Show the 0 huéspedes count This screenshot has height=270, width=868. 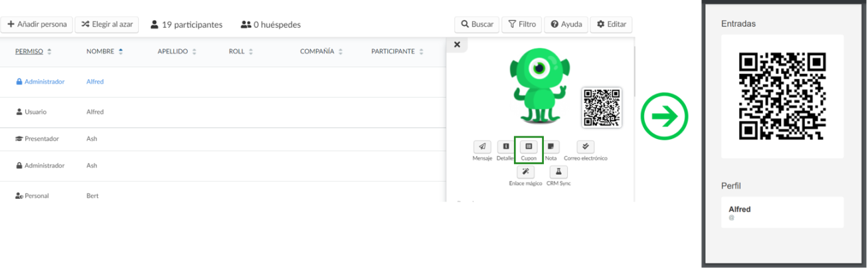[271, 25]
